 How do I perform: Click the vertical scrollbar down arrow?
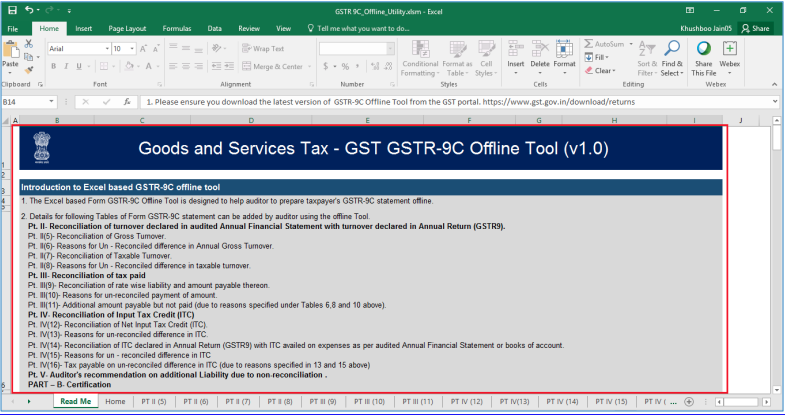(x=776, y=390)
